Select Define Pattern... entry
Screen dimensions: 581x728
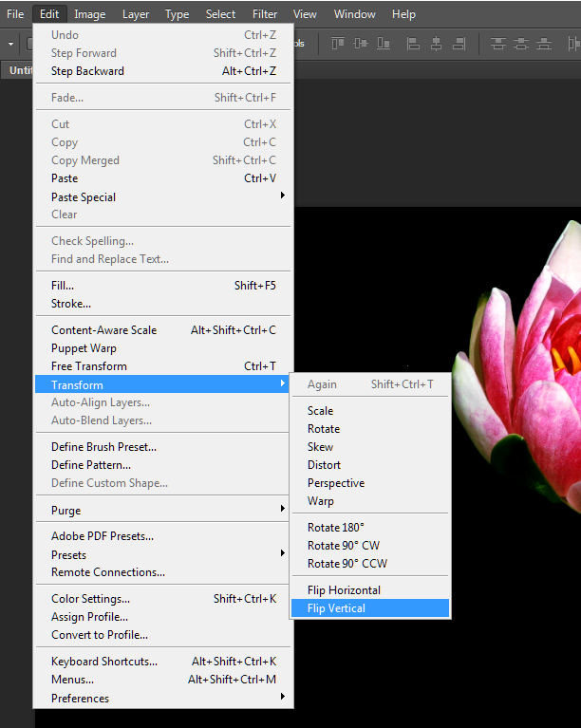click(x=163, y=465)
